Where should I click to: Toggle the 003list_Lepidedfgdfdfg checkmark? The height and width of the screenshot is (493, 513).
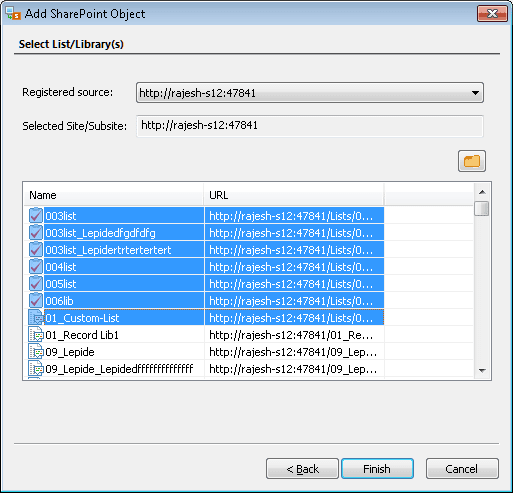(x=36, y=232)
